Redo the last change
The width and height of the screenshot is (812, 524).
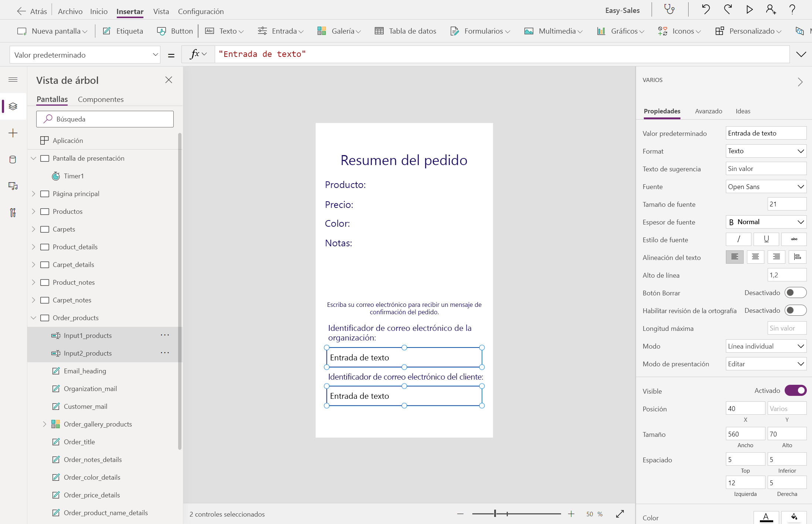pos(728,9)
